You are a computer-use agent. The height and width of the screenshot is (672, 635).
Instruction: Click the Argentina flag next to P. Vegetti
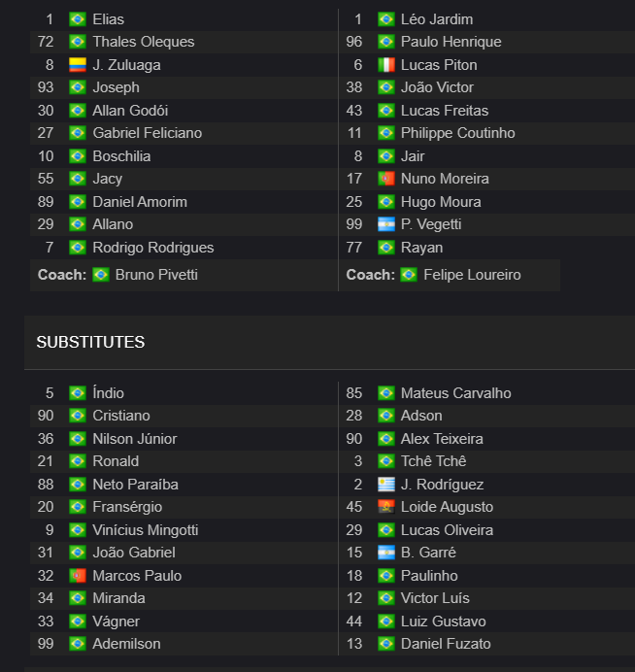386,224
